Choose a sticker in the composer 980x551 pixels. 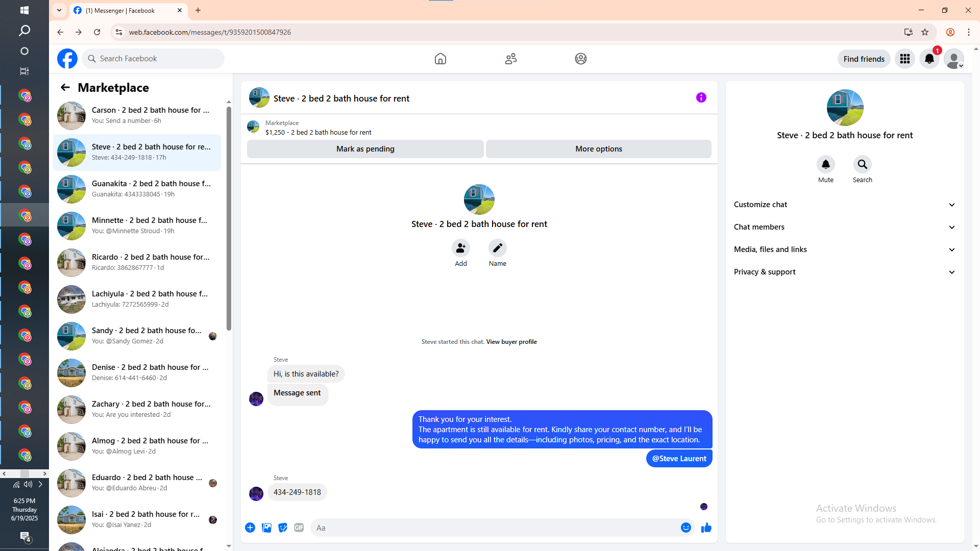[x=283, y=528]
